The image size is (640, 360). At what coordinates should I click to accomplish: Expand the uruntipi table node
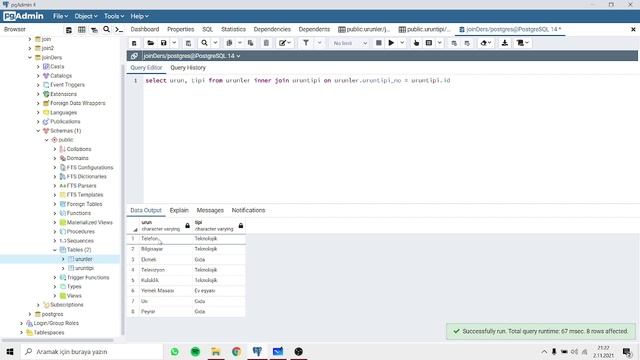63,268
